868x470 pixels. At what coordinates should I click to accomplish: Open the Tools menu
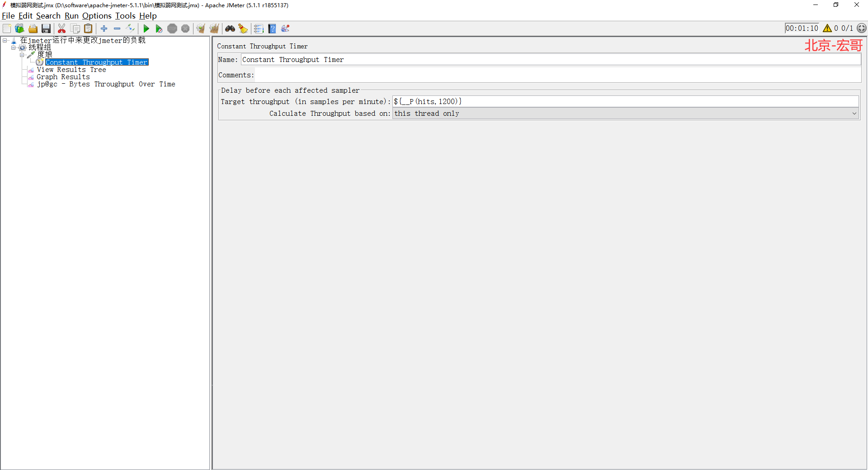coord(125,16)
